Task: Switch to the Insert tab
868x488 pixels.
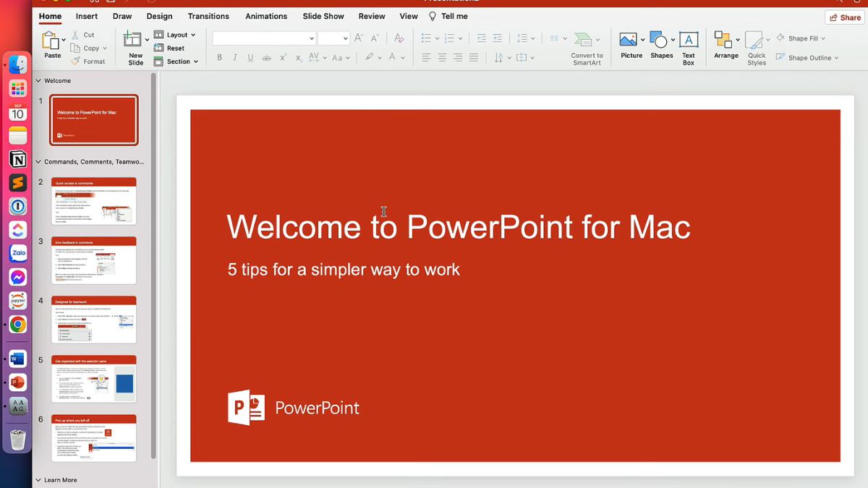Action: coord(87,16)
